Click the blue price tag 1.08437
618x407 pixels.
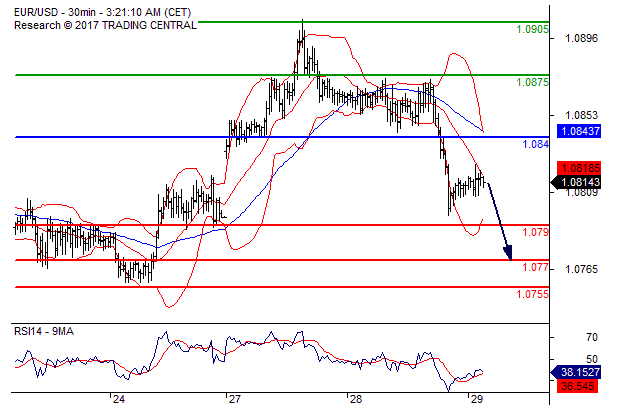tap(579, 131)
